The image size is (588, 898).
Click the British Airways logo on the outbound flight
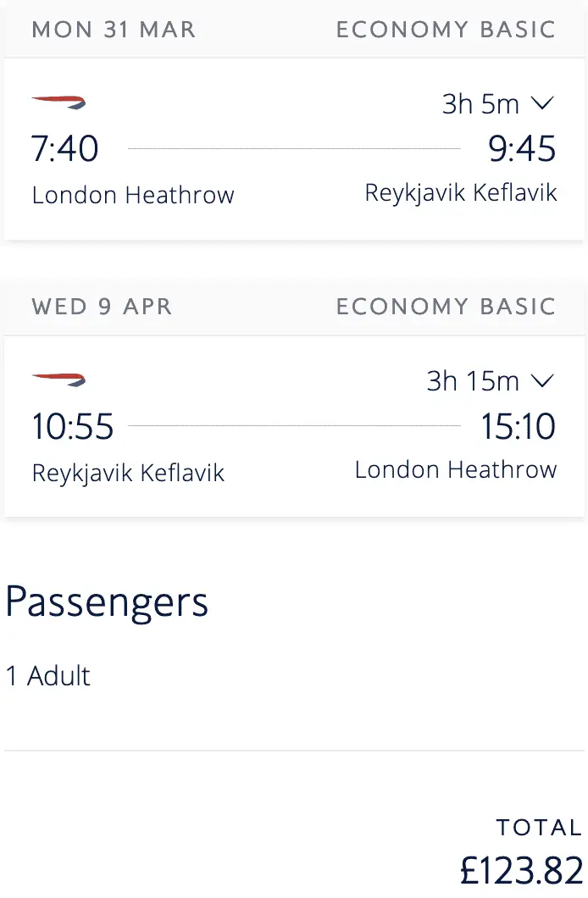coord(58,103)
